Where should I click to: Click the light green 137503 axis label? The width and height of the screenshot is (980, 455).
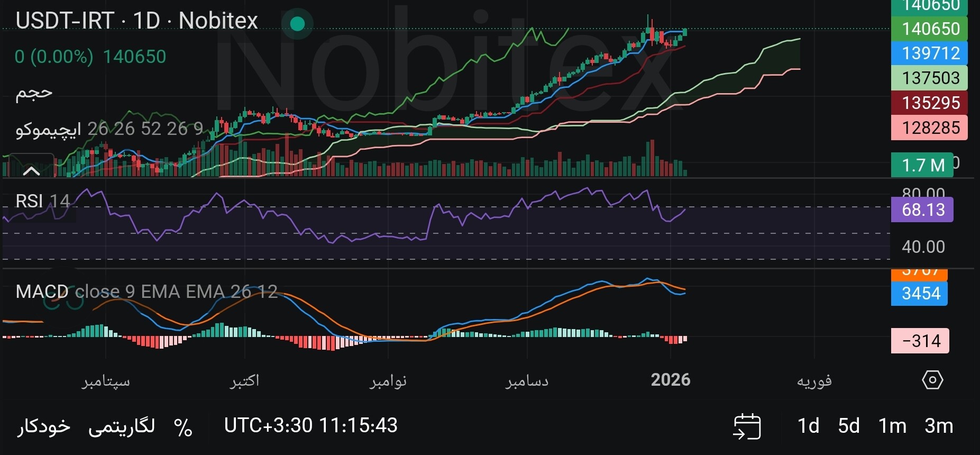pos(929,78)
